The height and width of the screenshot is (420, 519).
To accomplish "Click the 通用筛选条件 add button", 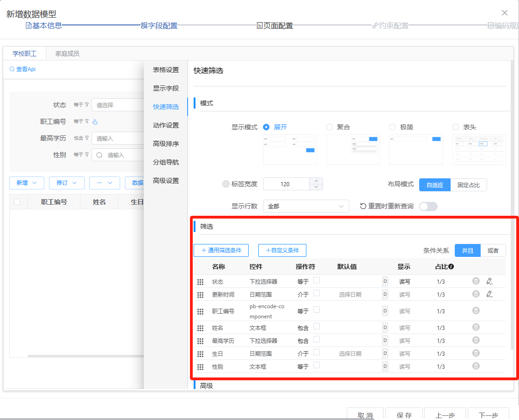I will click(221, 250).
